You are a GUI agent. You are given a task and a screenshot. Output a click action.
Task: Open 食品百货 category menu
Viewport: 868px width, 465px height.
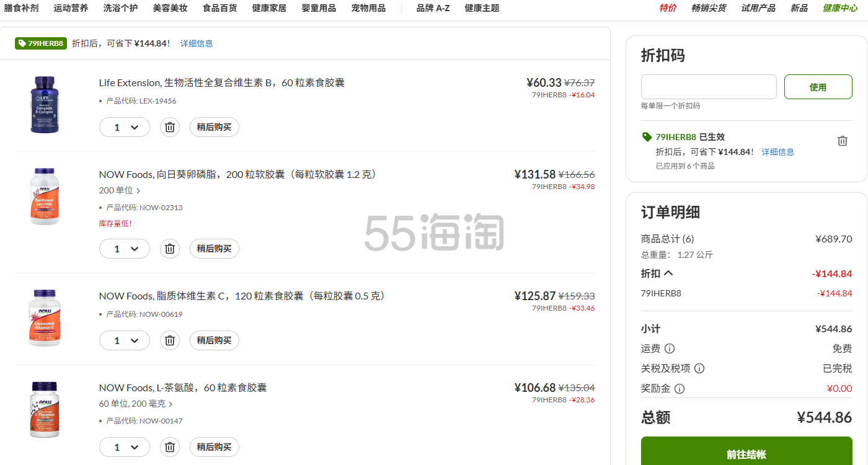coord(219,8)
